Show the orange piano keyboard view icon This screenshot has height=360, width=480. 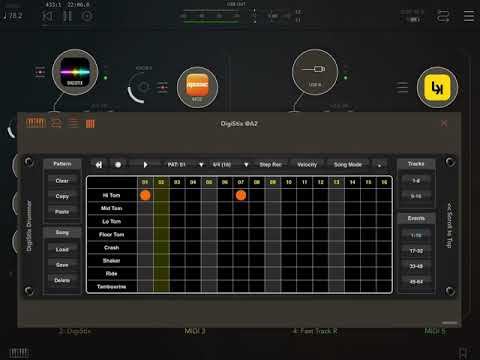36,123
